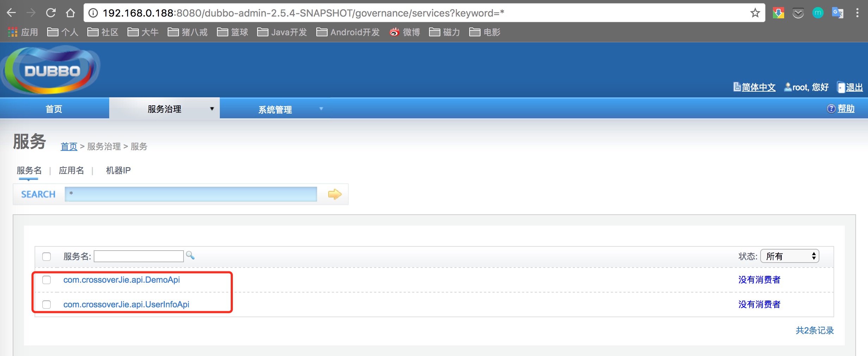Image resolution: width=868 pixels, height=356 pixels.
Task: Check the UserInfoApi service checkbox
Action: (46, 304)
